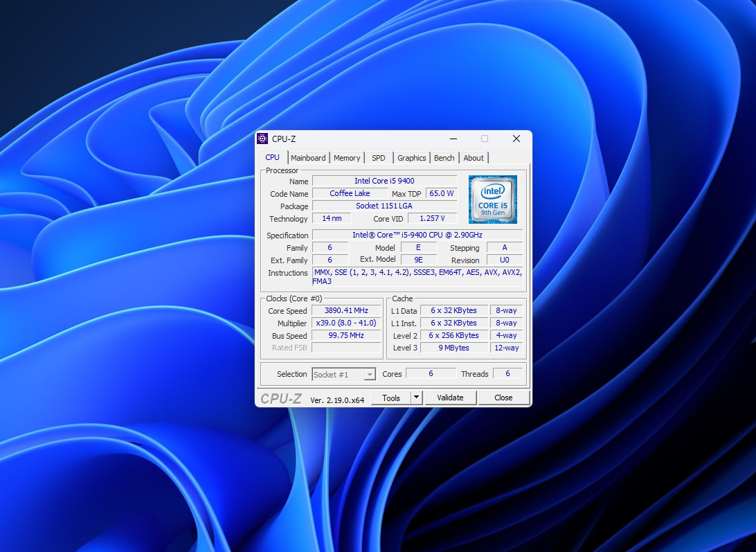Image resolution: width=756 pixels, height=552 pixels.
Task: Click the Level 2 4-way associativity field
Action: pos(507,335)
